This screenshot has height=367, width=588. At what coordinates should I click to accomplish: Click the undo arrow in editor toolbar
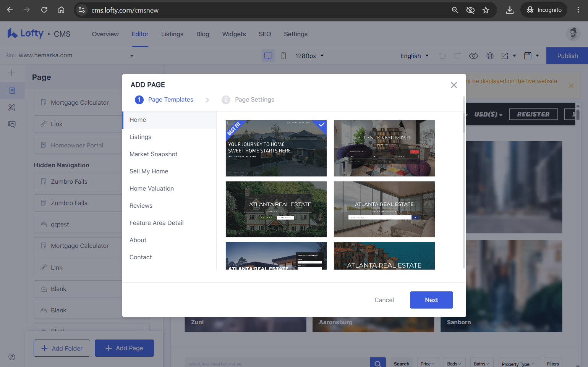point(442,56)
